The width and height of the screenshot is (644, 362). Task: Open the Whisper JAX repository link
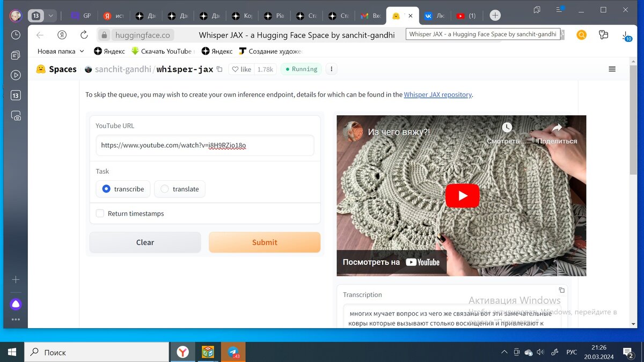click(438, 94)
